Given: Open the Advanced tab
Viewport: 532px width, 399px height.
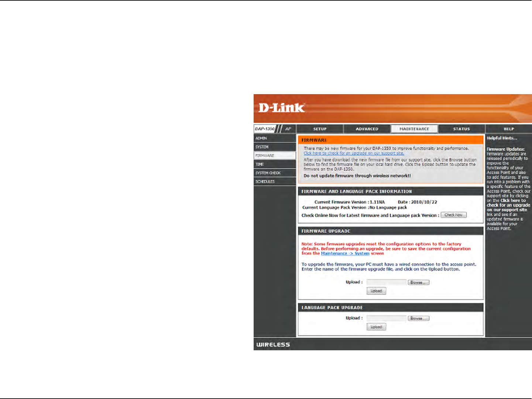Looking at the screenshot, I should (367, 129).
